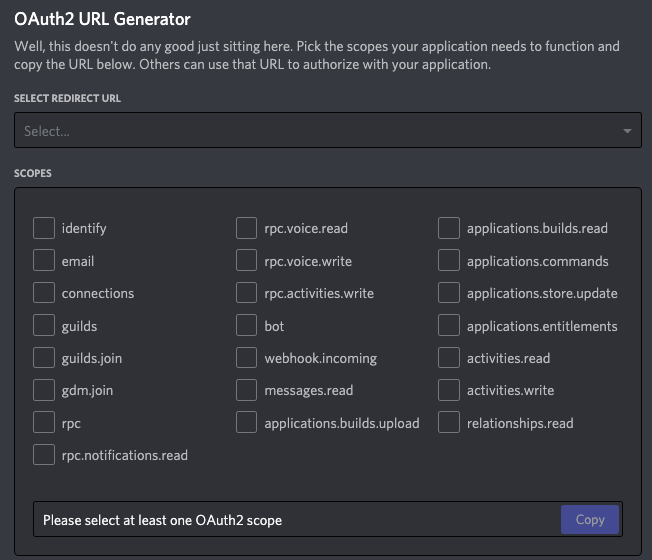Image resolution: width=652 pixels, height=560 pixels.
Task: Check the activities.read scope box
Action: click(x=449, y=358)
